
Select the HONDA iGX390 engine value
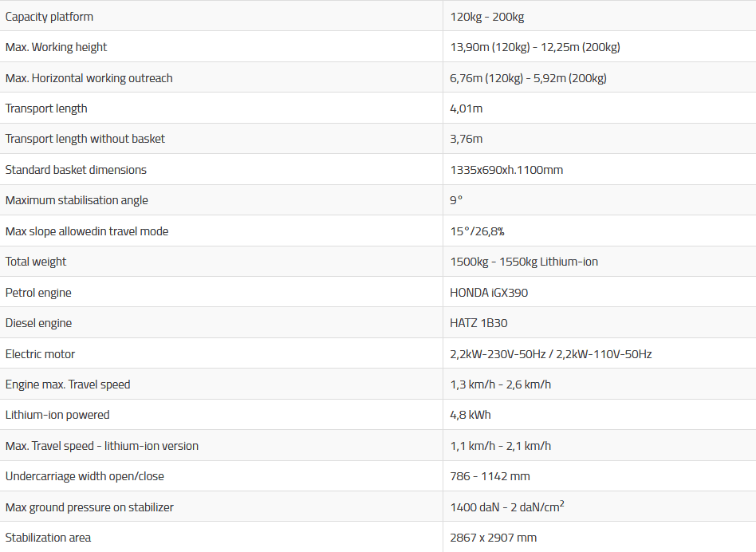click(x=489, y=293)
